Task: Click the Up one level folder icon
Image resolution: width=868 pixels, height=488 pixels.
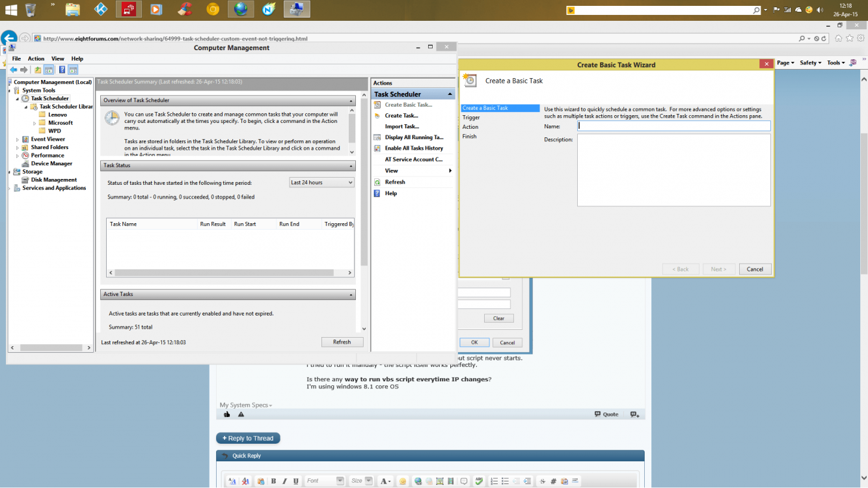Action: (x=38, y=70)
